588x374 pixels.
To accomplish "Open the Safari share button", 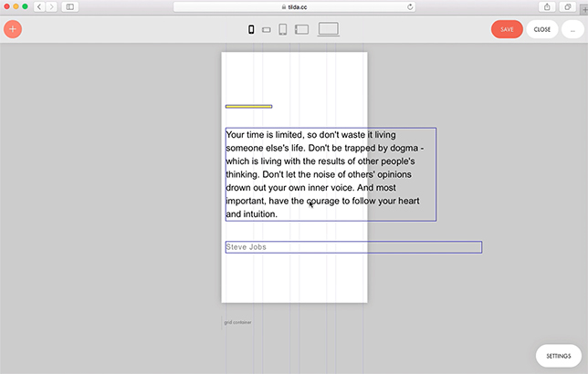I will pyautogui.click(x=547, y=6).
